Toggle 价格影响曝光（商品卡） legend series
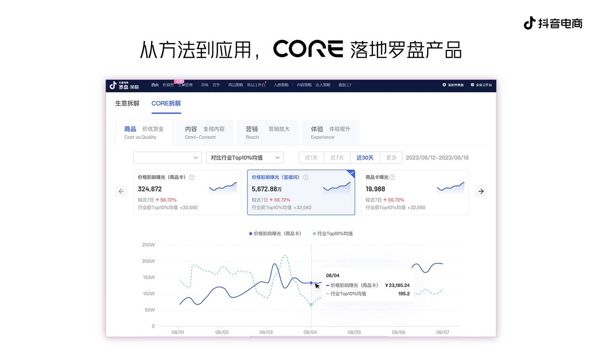This screenshot has width=602, height=364. pos(275,233)
